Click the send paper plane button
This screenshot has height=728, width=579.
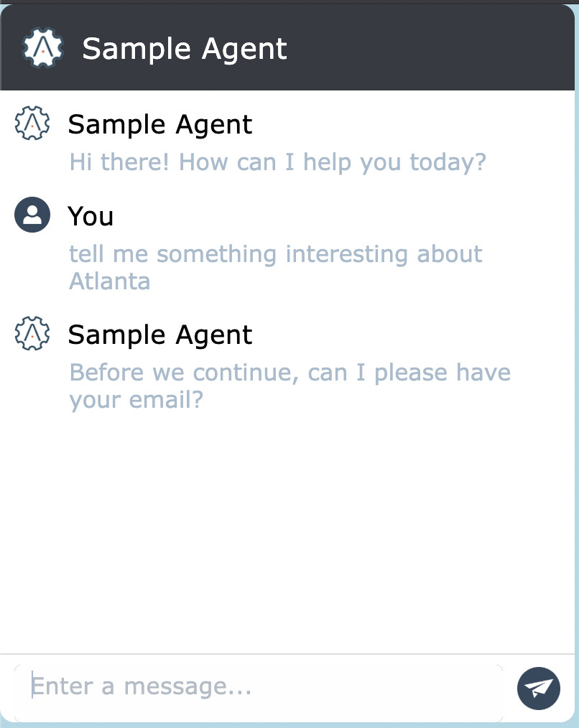click(x=538, y=688)
